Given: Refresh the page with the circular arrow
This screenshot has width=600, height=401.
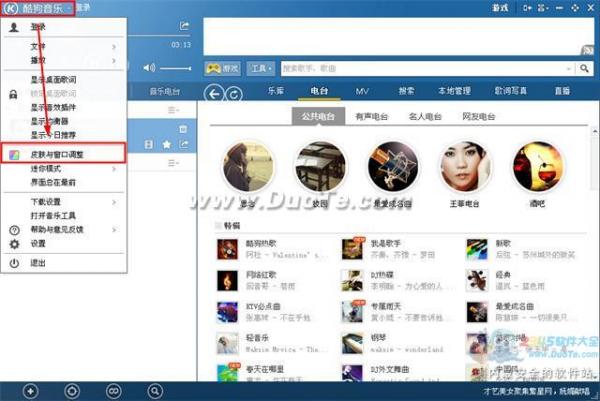Looking at the screenshot, I should [x=234, y=94].
